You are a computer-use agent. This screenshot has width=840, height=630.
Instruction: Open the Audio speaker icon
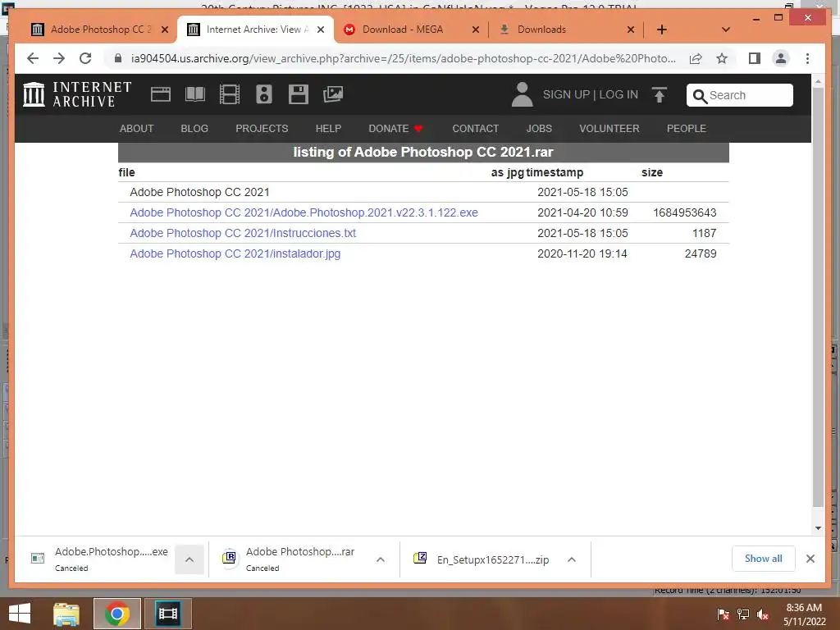pos(263,94)
